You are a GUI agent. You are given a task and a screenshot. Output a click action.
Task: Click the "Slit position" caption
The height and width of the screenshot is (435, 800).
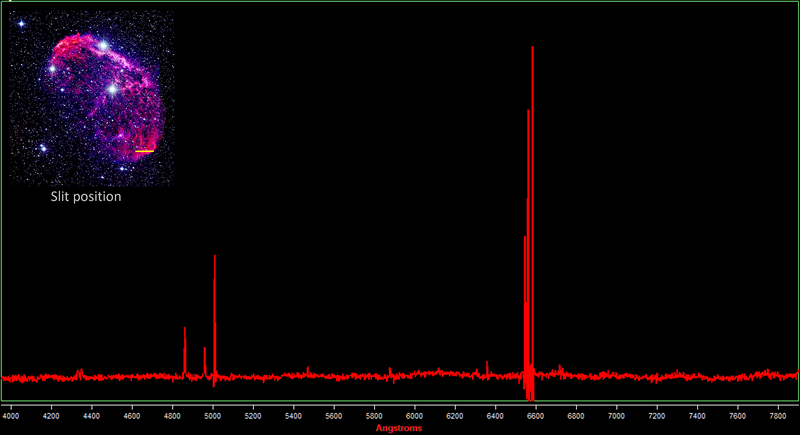pyautogui.click(x=86, y=198)
